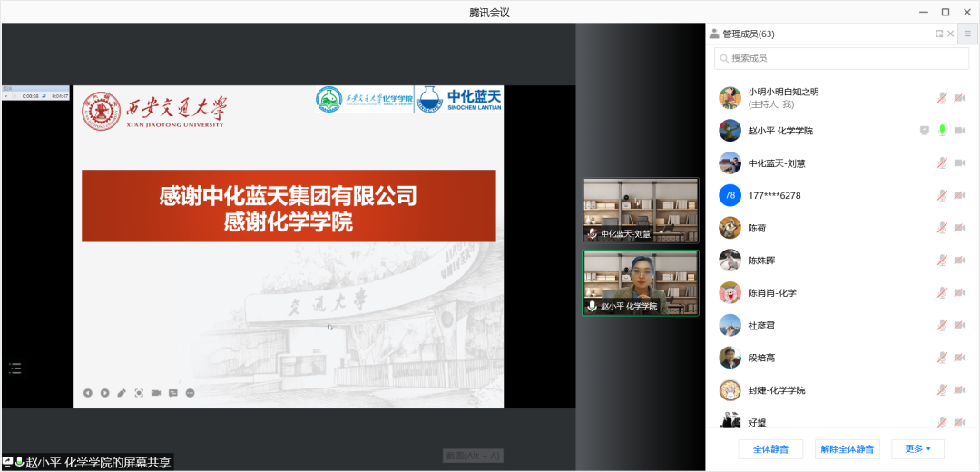Click the next slide arrow in slideshow controls
The image size is (980, 472).
104,393
